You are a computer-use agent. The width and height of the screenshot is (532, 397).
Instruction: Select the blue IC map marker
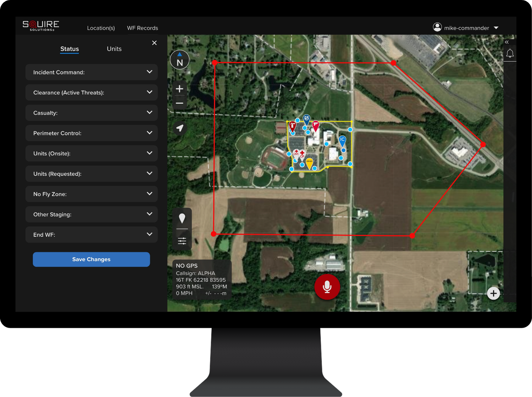[342, 141]
